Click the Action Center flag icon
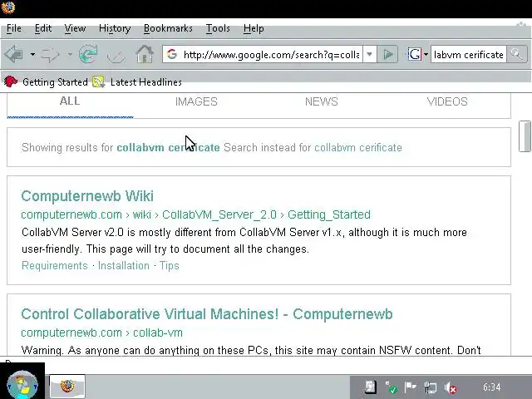Image resolution: width=532 pixels, height=399 pixels. point(411,387)
